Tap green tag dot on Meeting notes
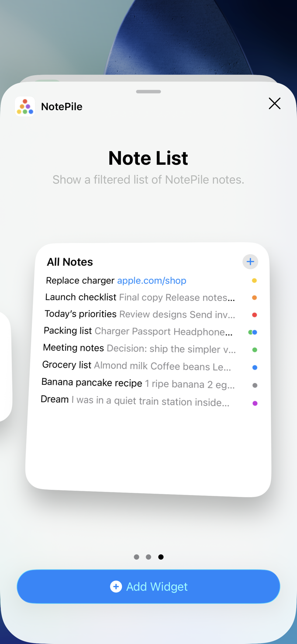The width and height of the screenshot is (297, 644). (255, 350)
